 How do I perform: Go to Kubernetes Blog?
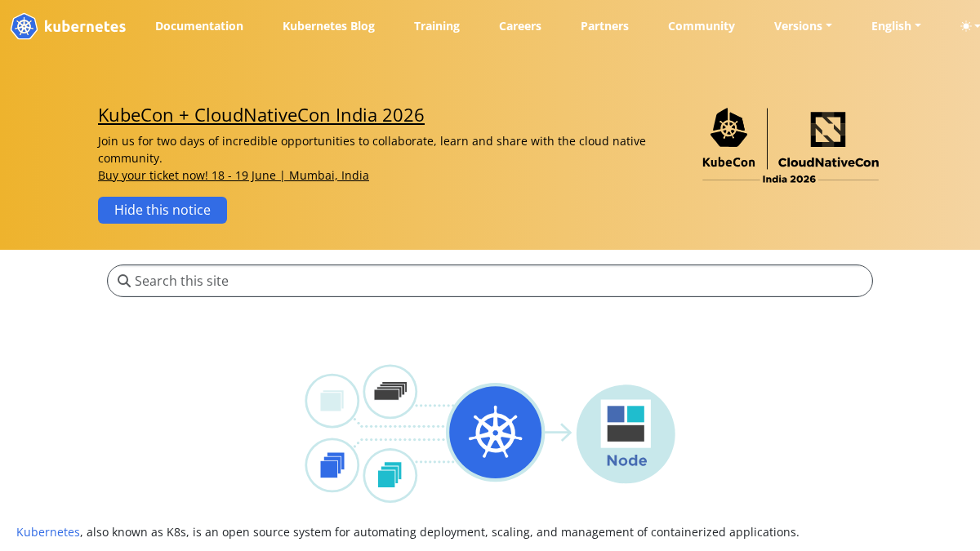coord(328,26)
